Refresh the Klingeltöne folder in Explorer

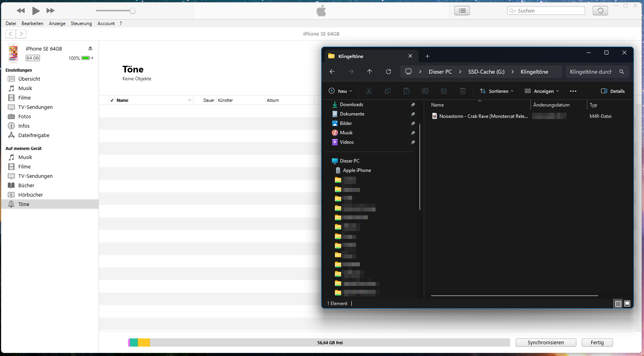click(x=388, y=72)
